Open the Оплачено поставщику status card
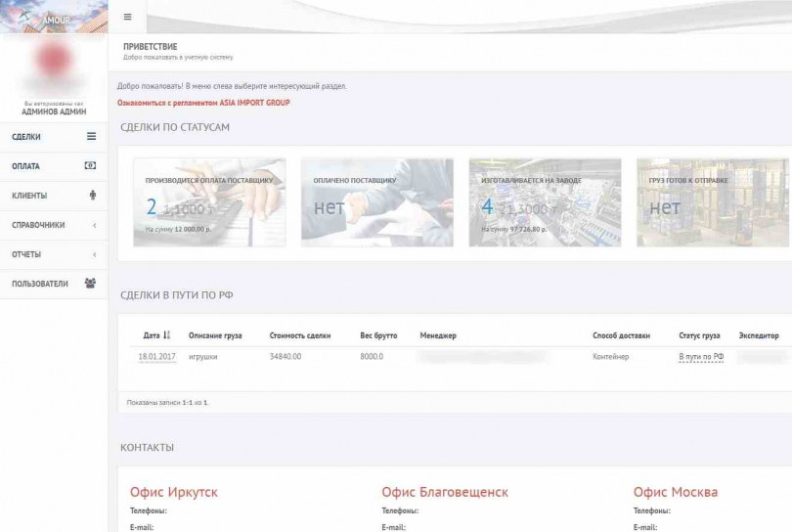 pyautogui.click(x=377, y=202)
